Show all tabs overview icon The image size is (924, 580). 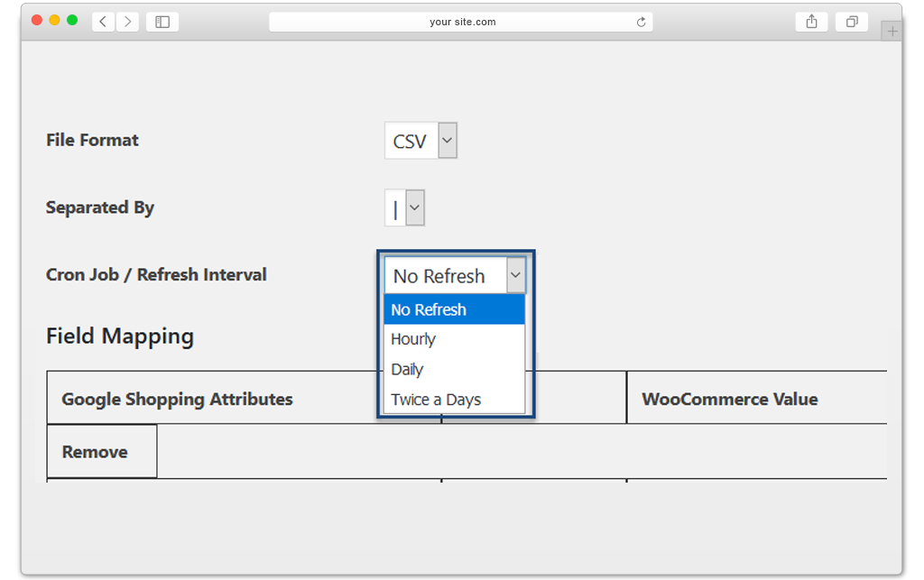point(852,22)
